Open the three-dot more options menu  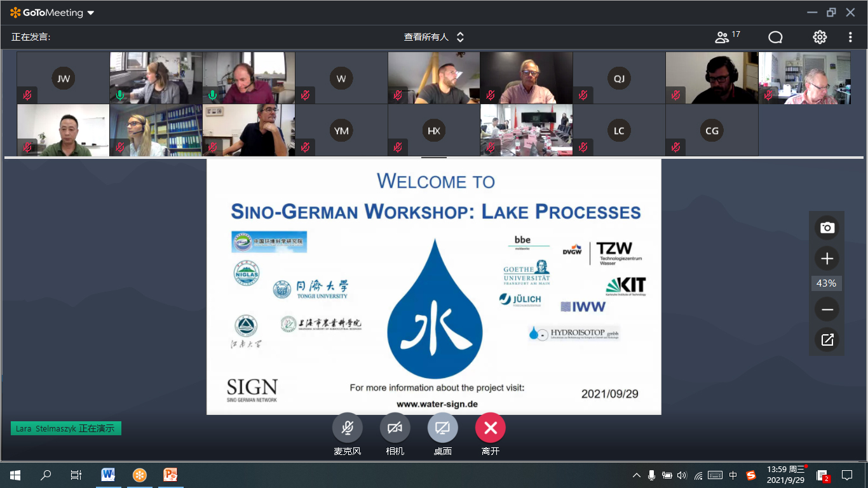[850, 37]
